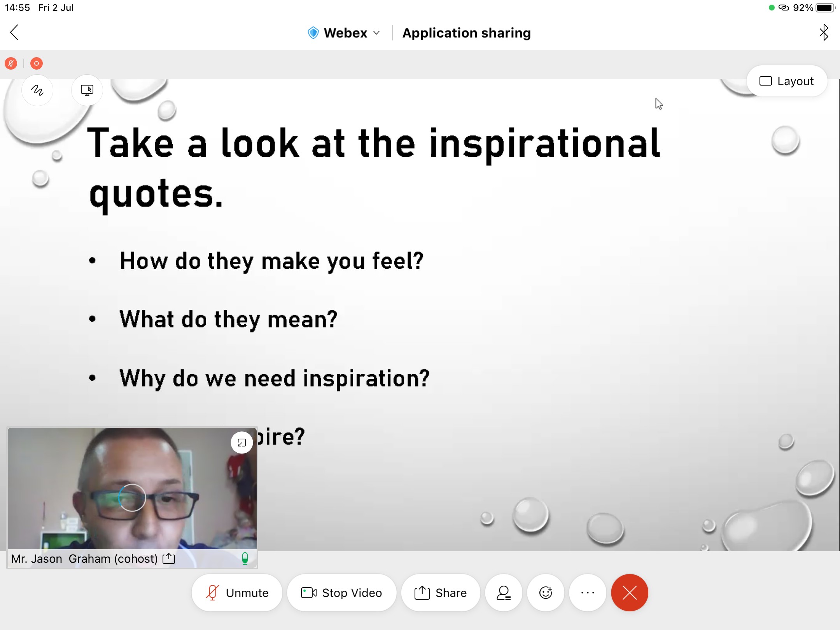This screenshot has width=840, height=630.
Task: Open the annotation scribble tool
Action: click(x=37, y=90)
